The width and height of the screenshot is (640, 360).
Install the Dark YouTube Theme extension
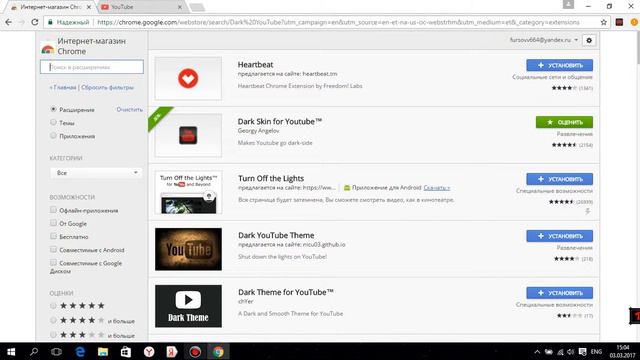560,236
